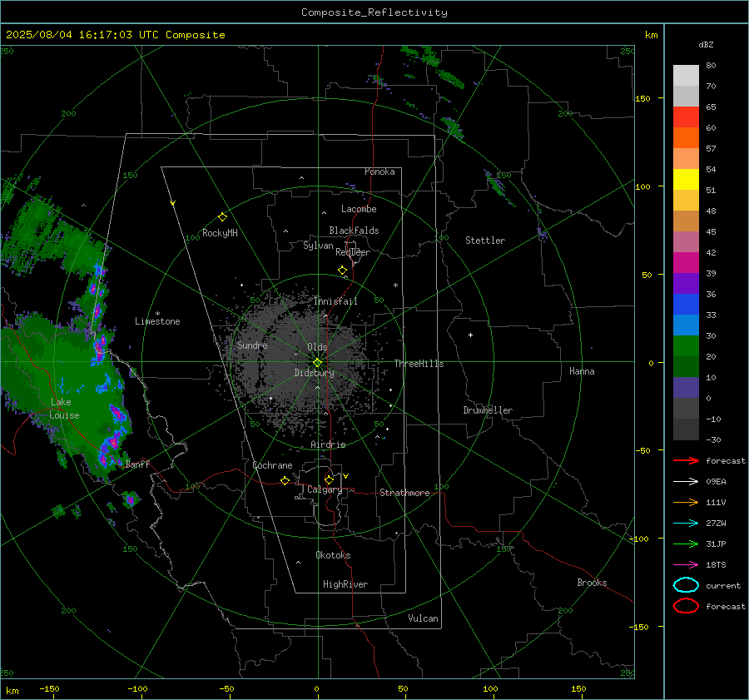749x700 pixels.
Task: Click the strong echo cell near Banff
Action: (x=131, y=499)
